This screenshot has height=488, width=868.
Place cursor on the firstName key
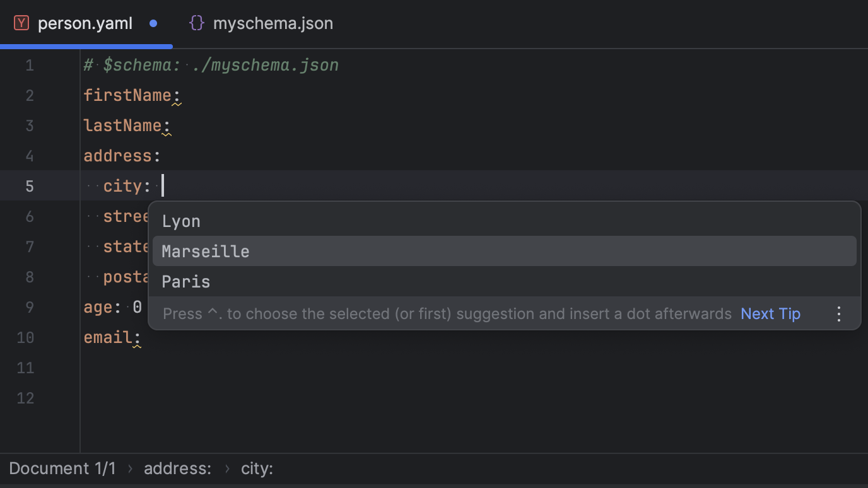[126, 95]
